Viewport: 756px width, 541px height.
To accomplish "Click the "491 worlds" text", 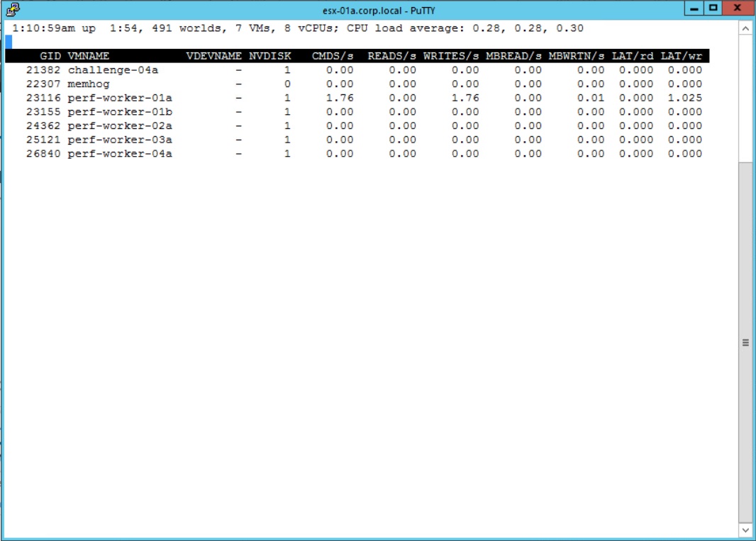I will tap(186, 28).
